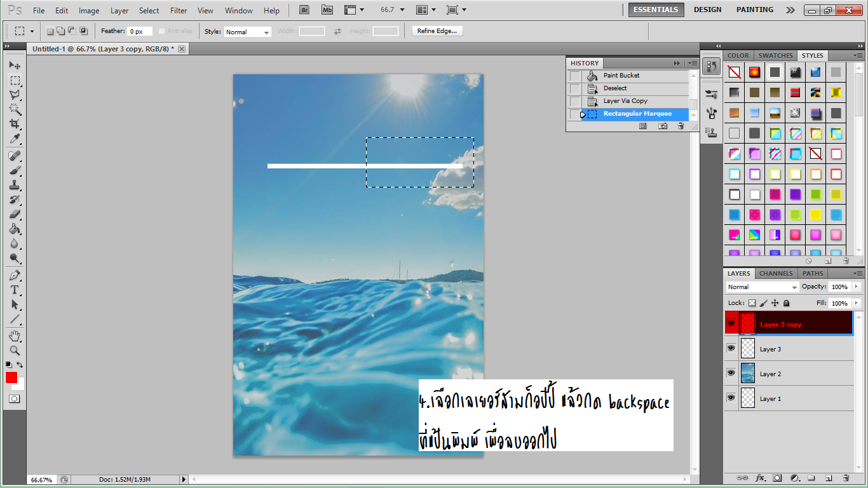This screenshot has height=488, width=868.
Task: Click the Feather input field
Action: [x=139, y=31]
